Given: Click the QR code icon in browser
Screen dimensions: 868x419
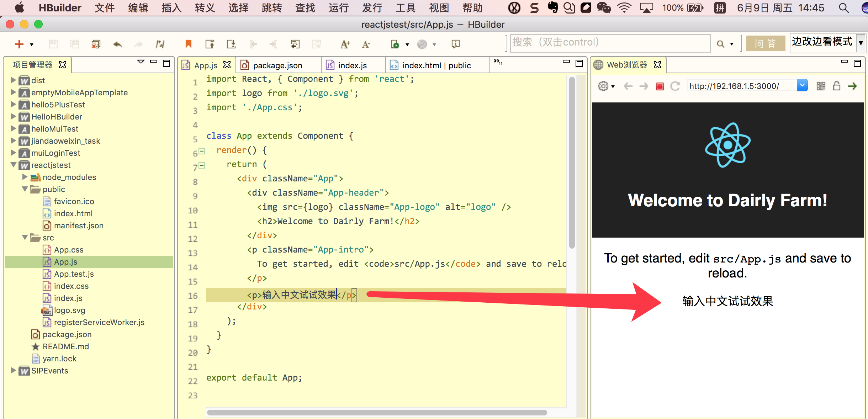Looking at the screenshot, I should click(x=821, y=86).
